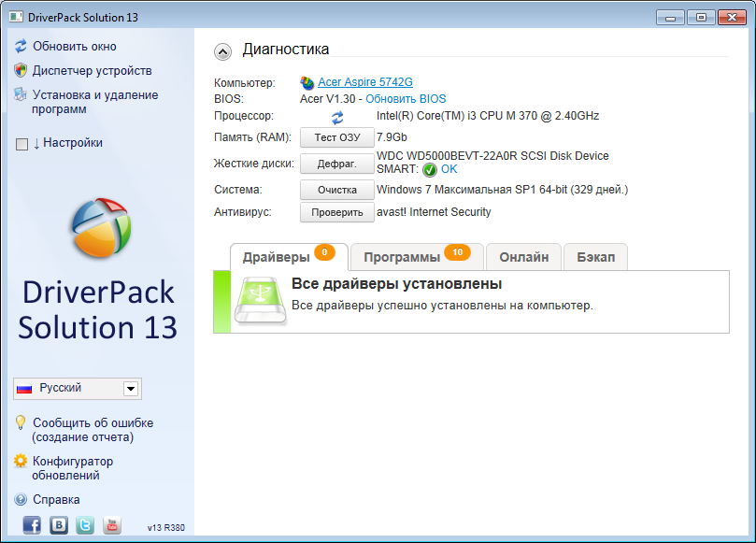
Task: Click the orange 10 badge on Программы tab
Action: tap(458, 252)
